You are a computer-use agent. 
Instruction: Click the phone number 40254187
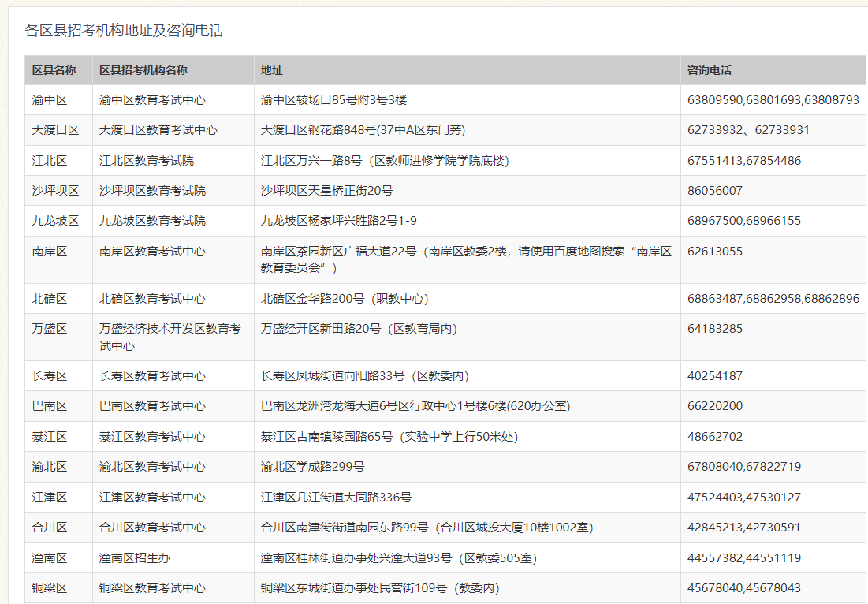pyautogui.click(x=715, y=376)
